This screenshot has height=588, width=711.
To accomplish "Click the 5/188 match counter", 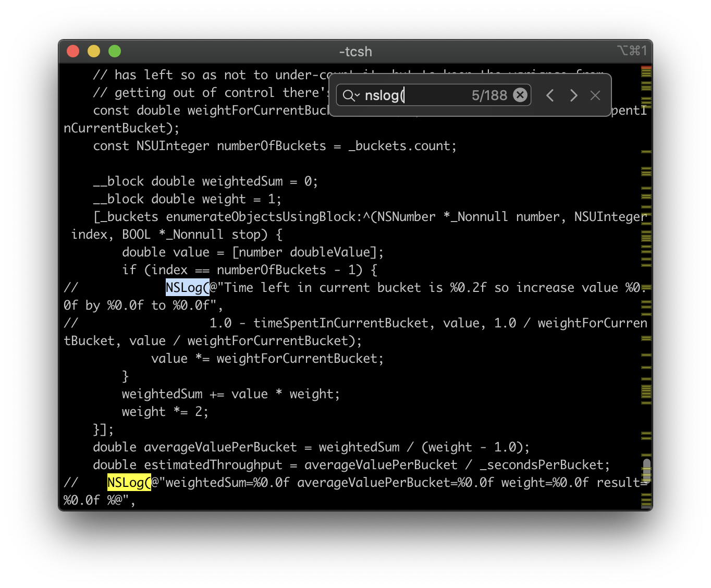I will pyautogui.click(x=489, y=95).
